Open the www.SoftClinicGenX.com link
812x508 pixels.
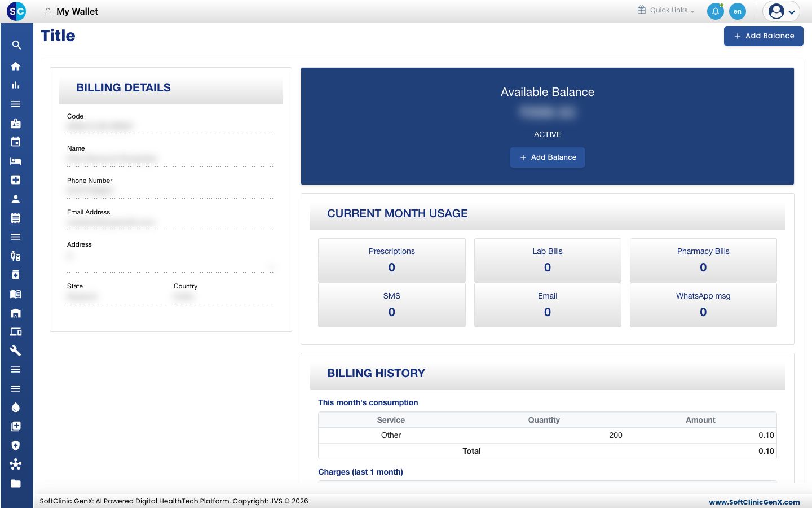click(x=754, y=502)
